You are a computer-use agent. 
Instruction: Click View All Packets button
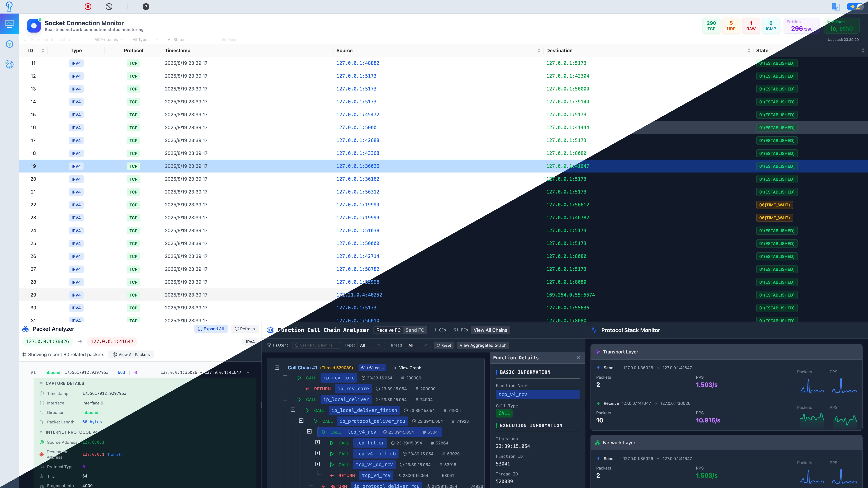tap(131, 354)
